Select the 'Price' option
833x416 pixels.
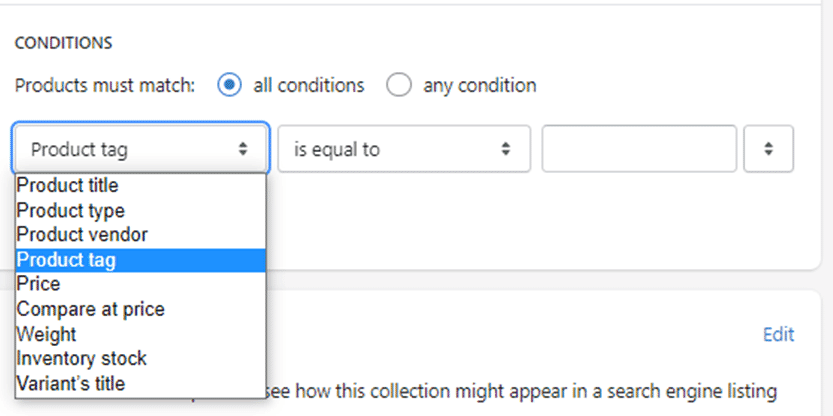tap(141, 284)
